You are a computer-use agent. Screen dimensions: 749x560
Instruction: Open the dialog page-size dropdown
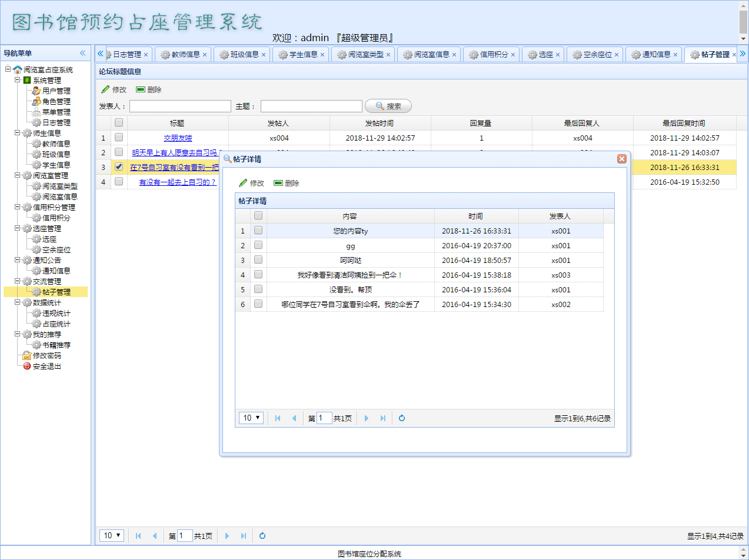click(251, 418)
